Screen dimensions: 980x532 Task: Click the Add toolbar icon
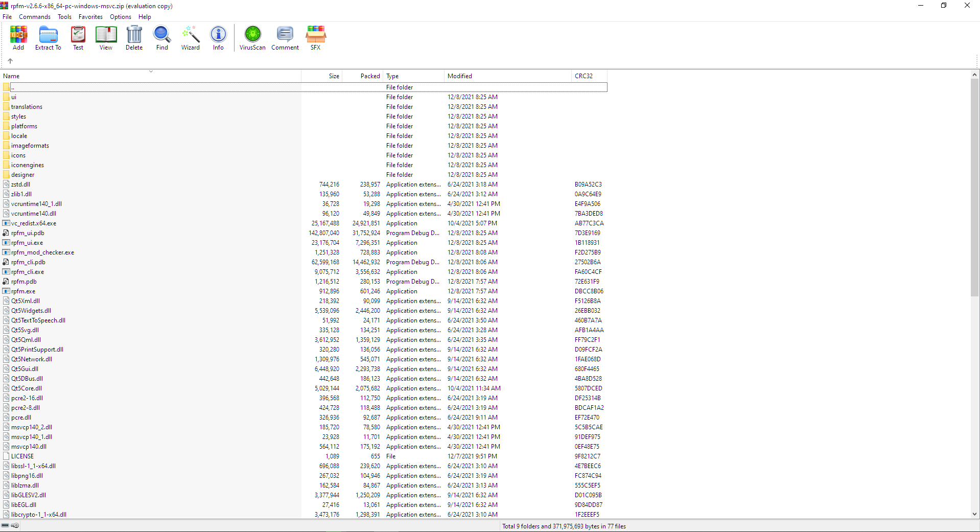tap(18, 38)
